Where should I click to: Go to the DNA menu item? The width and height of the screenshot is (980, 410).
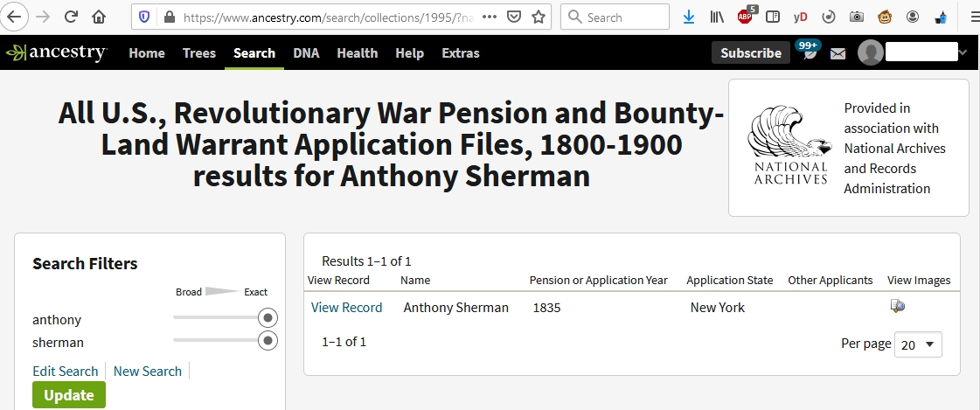click(306, 53)
